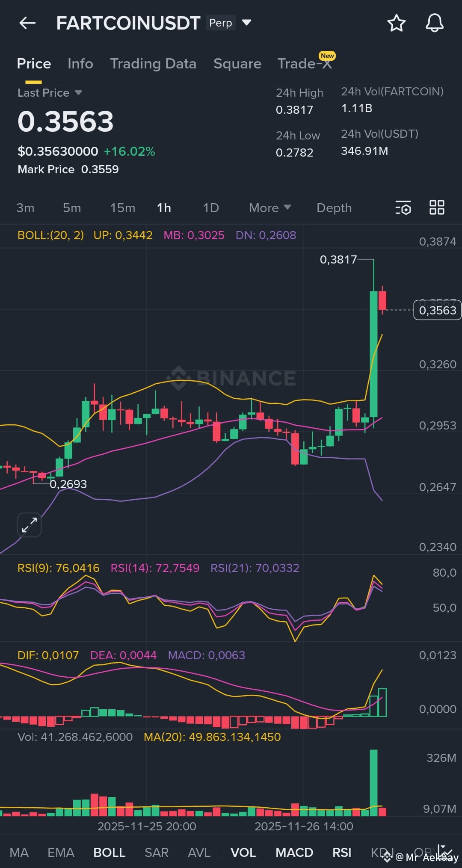Toggle the MA indicator
The height and width of the screenshot is (868, 462).
[19, 853]
